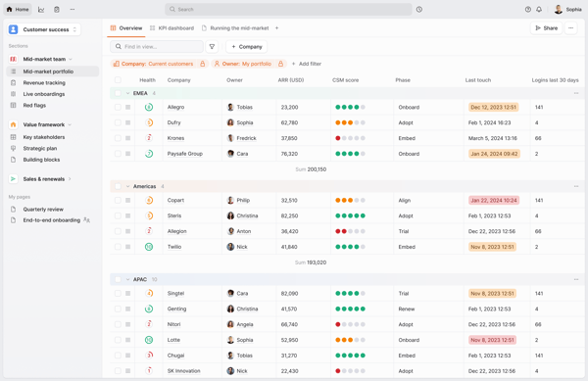
Task: Check the Steris row checkbox
Action: (x=118, y=215)
